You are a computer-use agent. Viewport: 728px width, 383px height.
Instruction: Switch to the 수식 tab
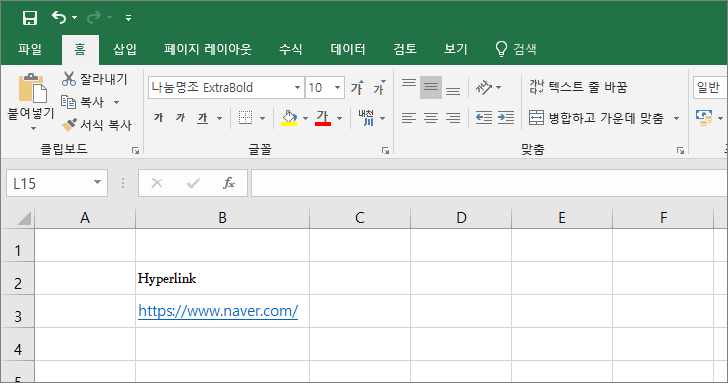[x=291, y=49]
